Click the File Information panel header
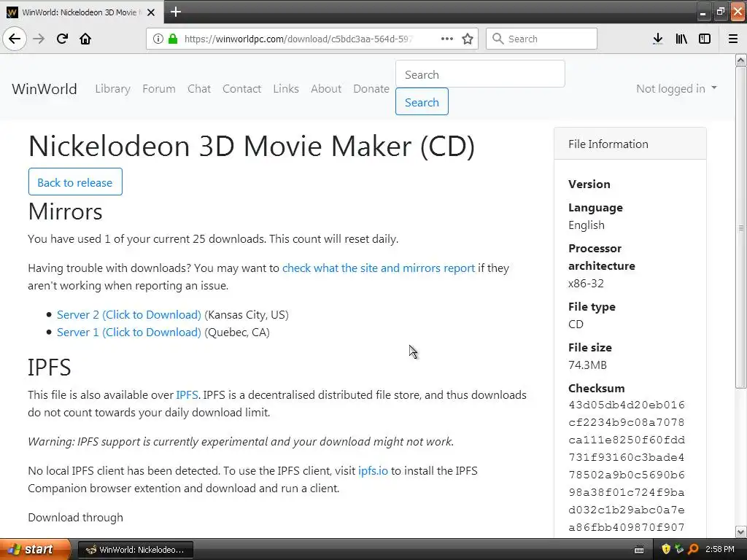Image resolution: width=747 pixels, height=560 pixels. pos(630,144)
